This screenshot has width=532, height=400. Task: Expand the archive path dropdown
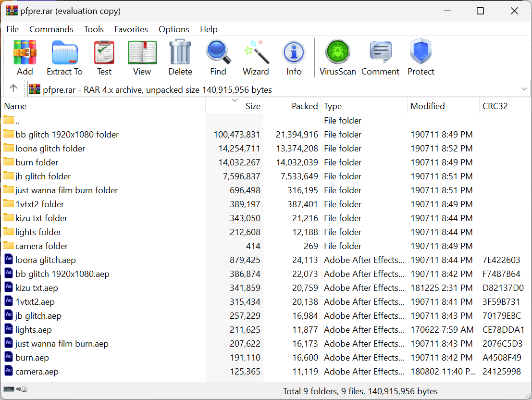pos(524,89)
